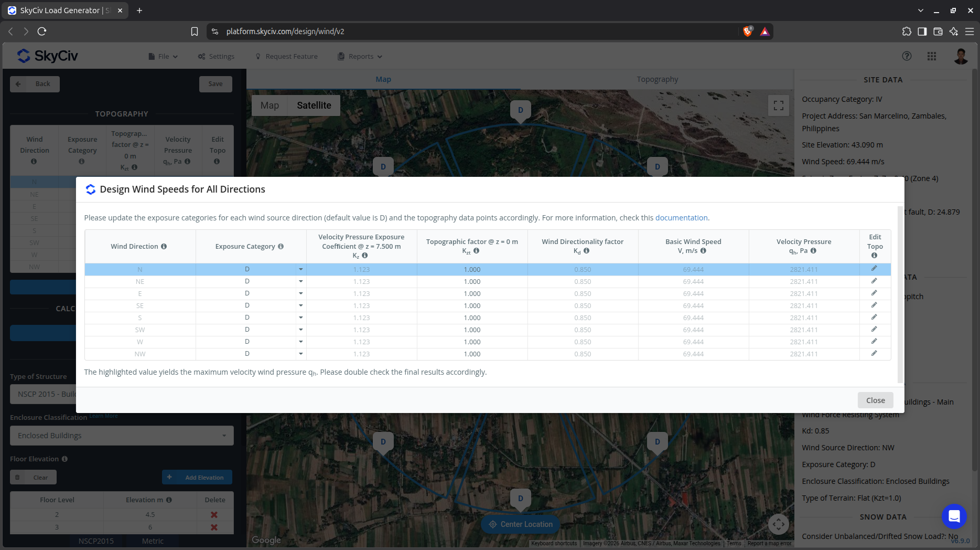Edit topography for the S direction row

point(874,317)
